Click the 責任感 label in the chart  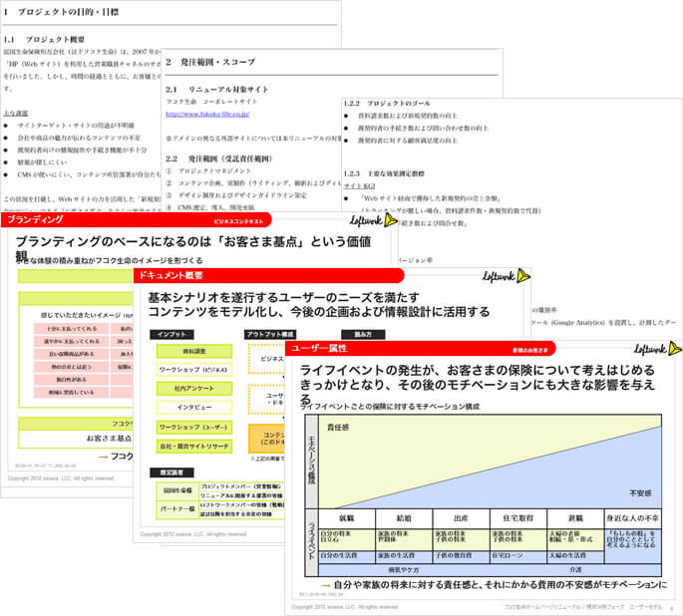click(x=338, y=428)
